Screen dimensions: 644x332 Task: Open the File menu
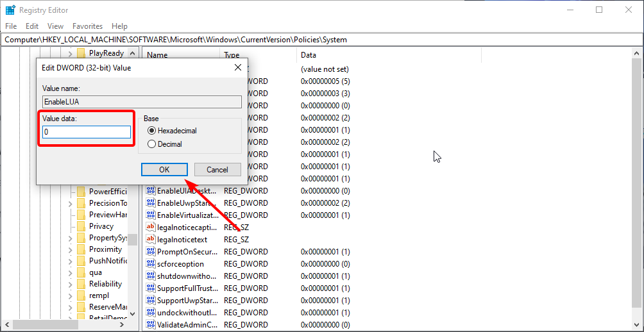(11, 26)
